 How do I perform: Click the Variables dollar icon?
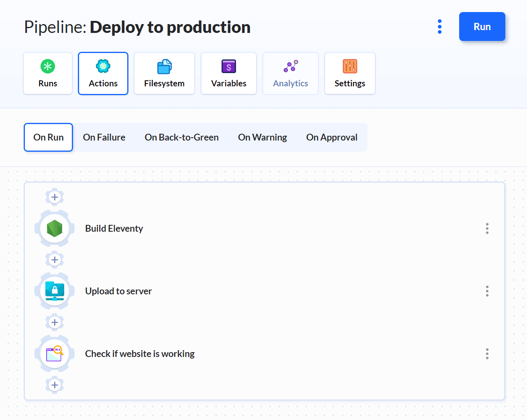pyautogui.click(x=228, y=66)
